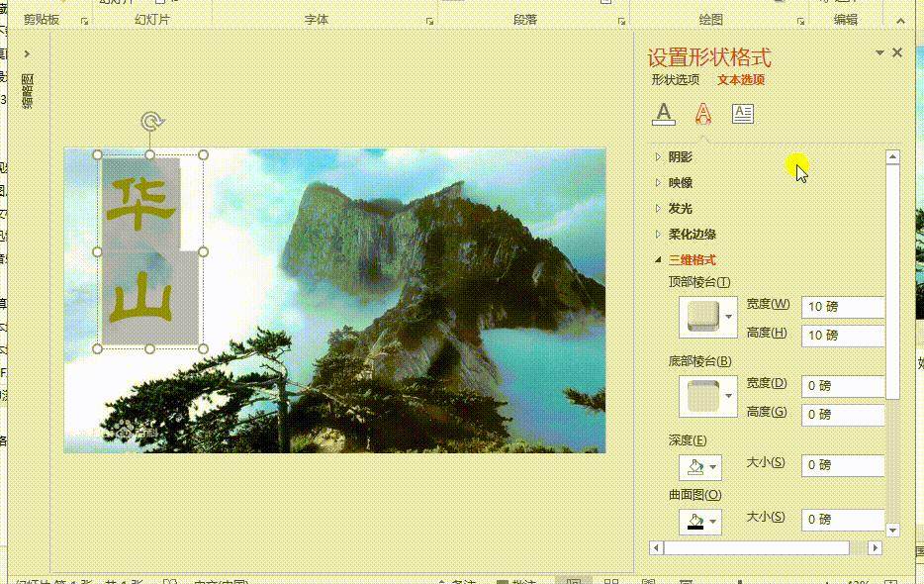Click the 绘图 ribbon group label
Viewport: 924px width, 584px height.
point(710,20)
